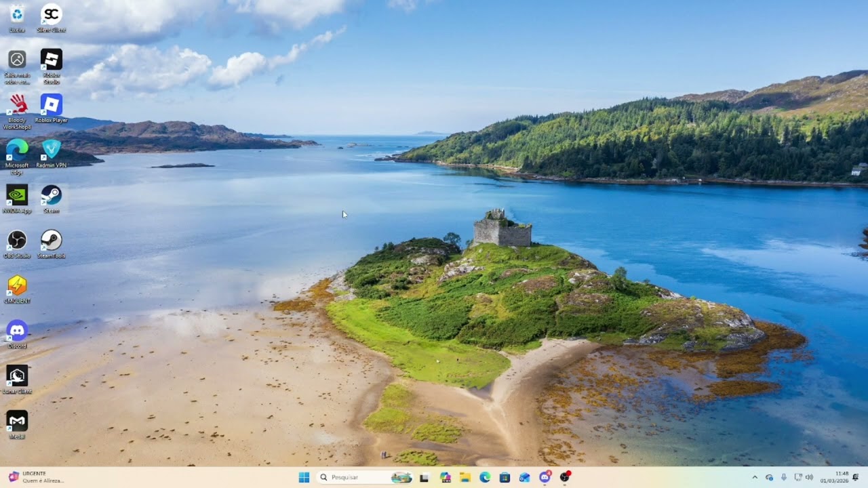Select the OBS Studio desktop icon

[17, 244]
